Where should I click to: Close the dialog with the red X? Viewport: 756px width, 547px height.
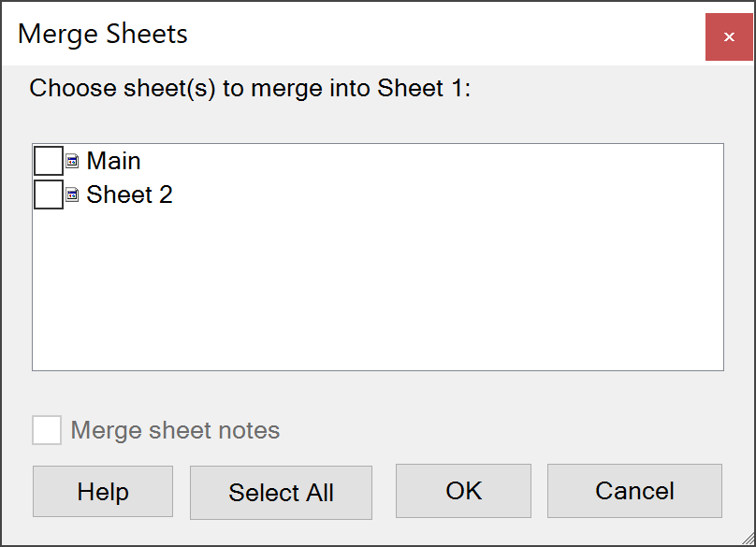[729, 37]
